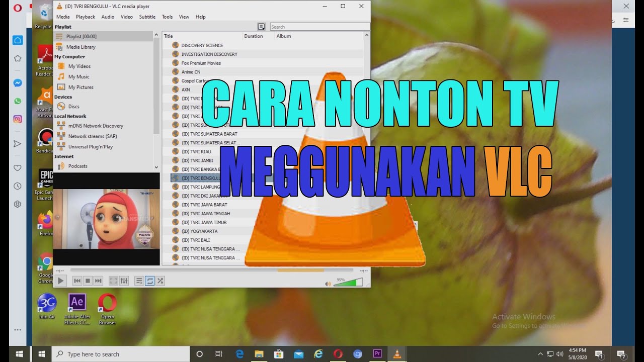
Task: Adjust the VLC volume slider
Action: point(348,283)
